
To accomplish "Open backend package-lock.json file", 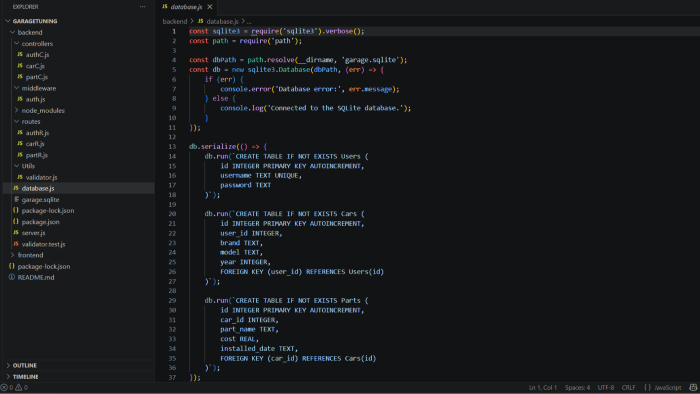I will 48,211.
